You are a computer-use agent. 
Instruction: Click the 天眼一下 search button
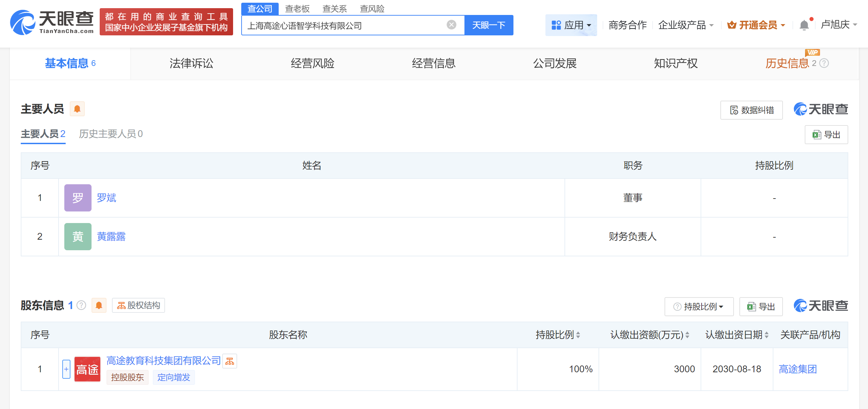pyautogui.click(x=489, y=25)
